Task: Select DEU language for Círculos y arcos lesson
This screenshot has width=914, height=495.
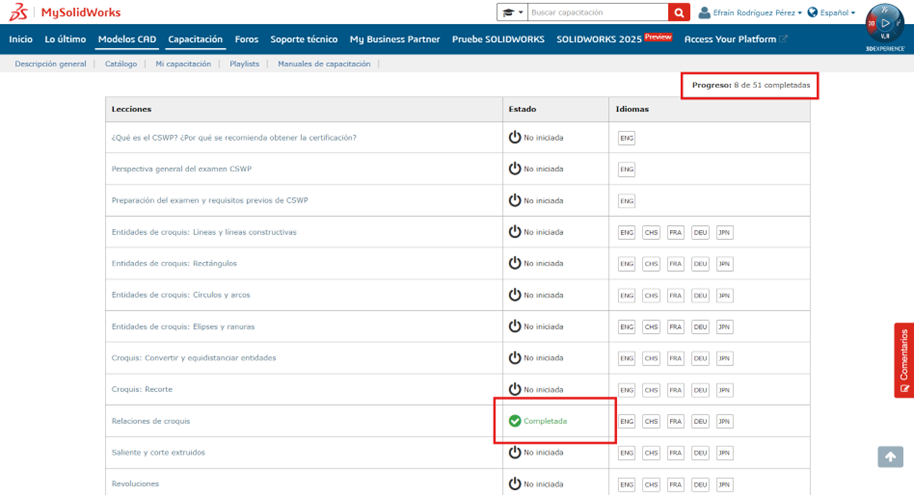Action: point(700,296)
